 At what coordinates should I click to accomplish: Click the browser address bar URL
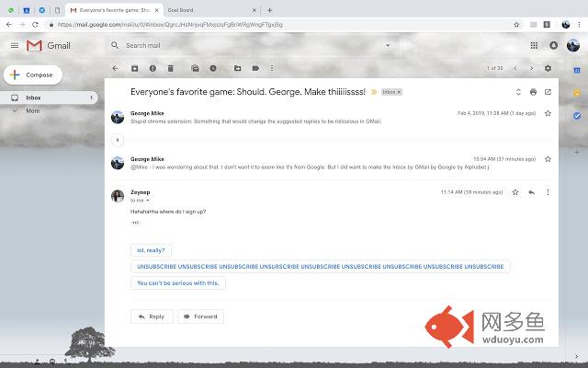(170, 25)
